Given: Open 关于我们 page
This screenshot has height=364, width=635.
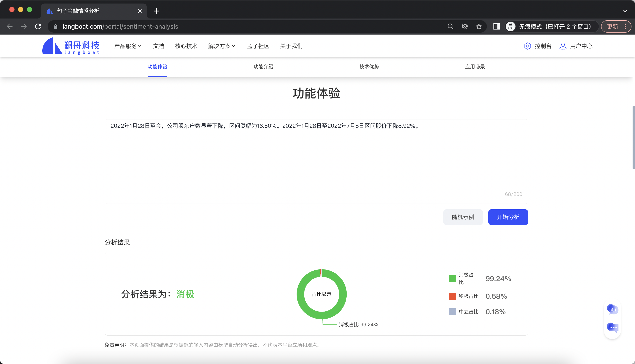Looking at the screenshot, I should click(291, 46).
